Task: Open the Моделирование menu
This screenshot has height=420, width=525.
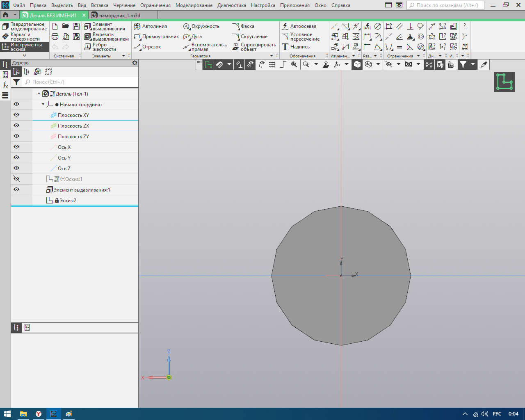Action: click(x=194, y=5)
